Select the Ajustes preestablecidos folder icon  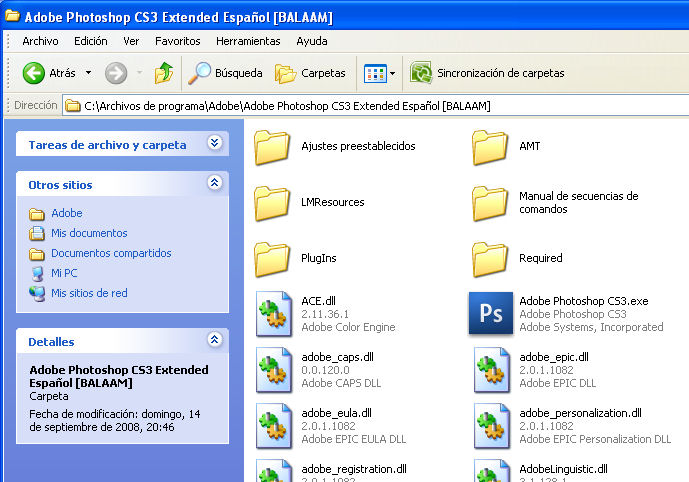pyautogui.click(x=272, y=148)
